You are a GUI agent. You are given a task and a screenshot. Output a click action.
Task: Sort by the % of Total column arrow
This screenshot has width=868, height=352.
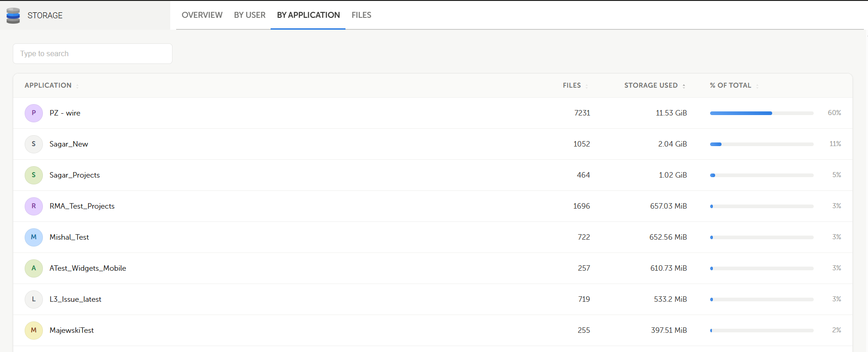[757, 86]
